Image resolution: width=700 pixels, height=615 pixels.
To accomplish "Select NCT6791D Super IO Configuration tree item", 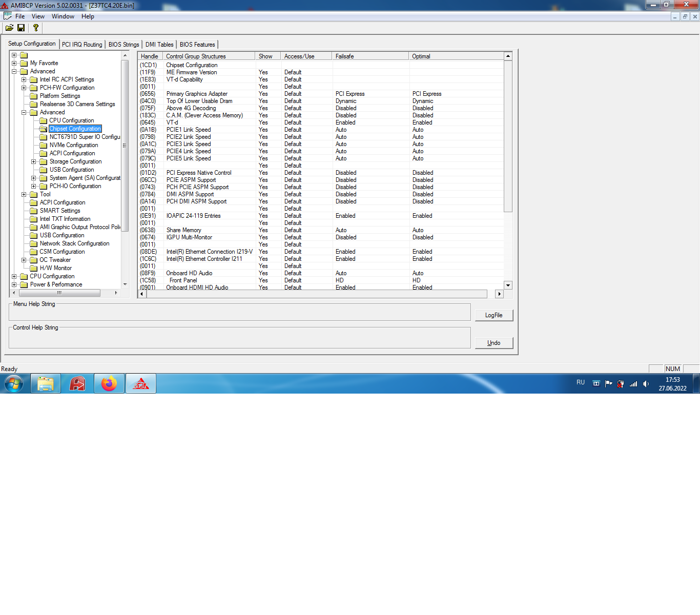I will (x=85, y=137).
